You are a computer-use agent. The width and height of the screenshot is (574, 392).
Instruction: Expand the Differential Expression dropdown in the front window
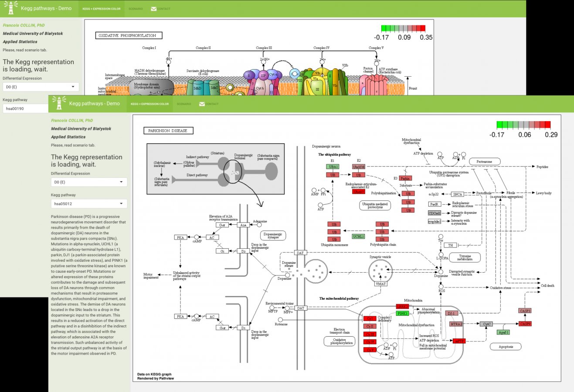coord(89,182)
